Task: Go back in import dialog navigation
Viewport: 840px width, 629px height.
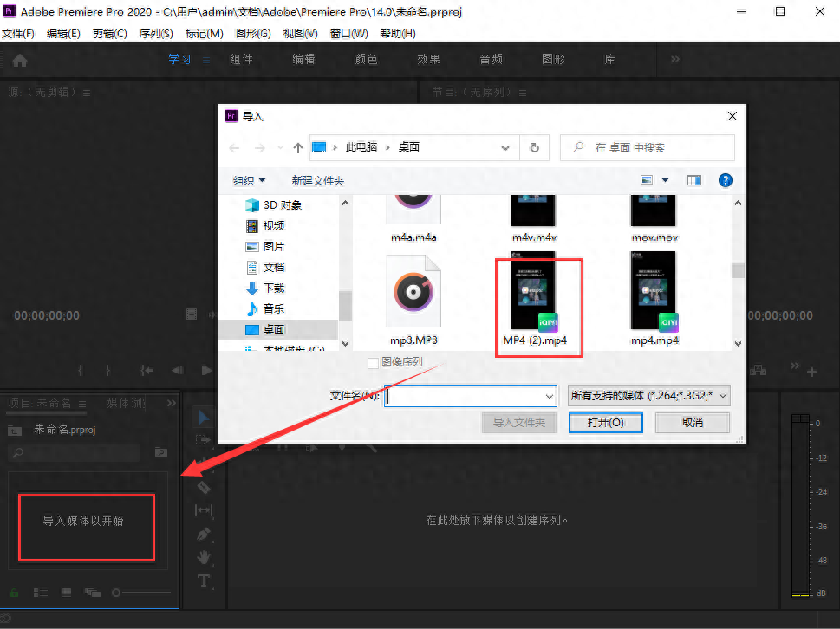Action: (234, 148)
